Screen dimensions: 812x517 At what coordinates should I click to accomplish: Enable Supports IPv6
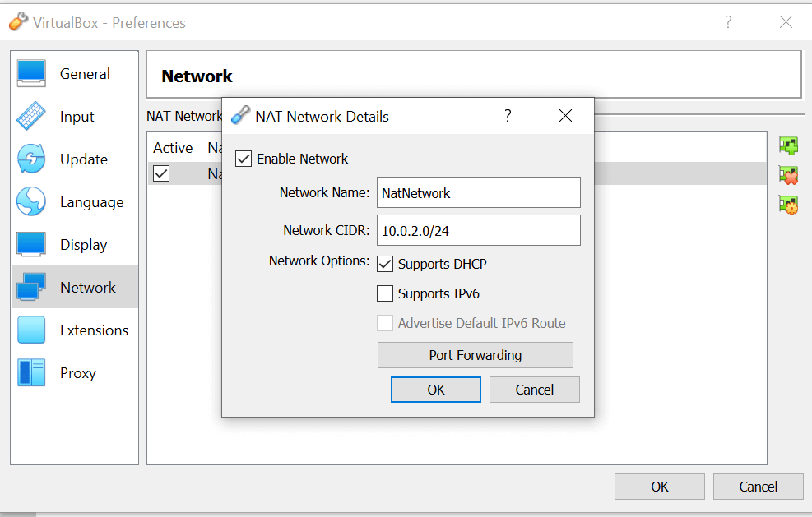click(x=385, y=293)
